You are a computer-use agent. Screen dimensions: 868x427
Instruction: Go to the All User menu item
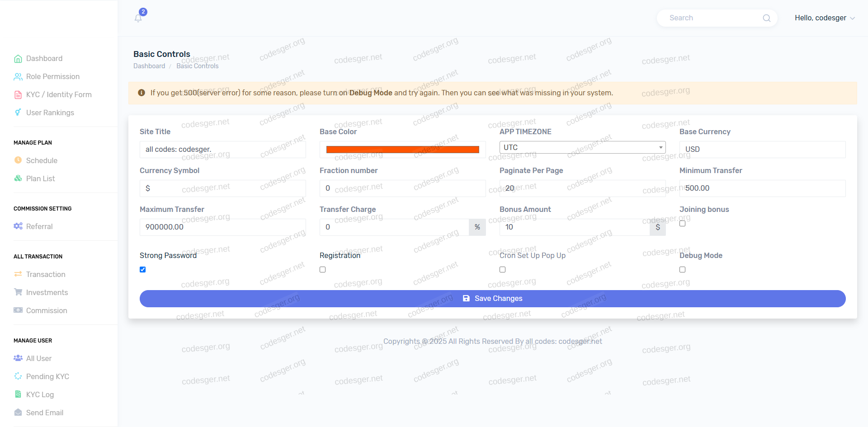click(x=39, y=358)
